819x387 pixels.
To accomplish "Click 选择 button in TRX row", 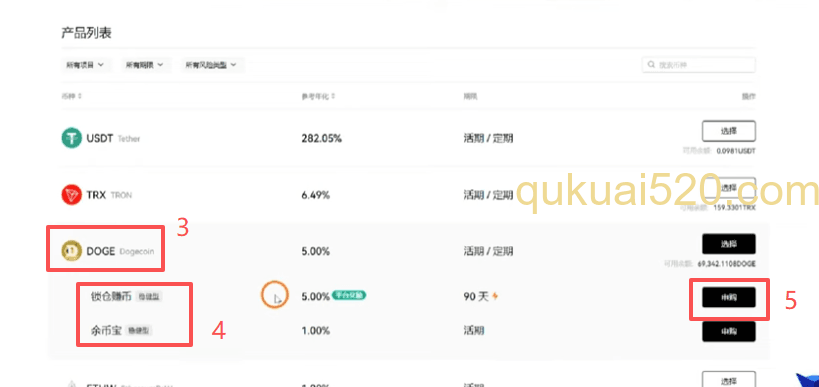I will 729,187.
